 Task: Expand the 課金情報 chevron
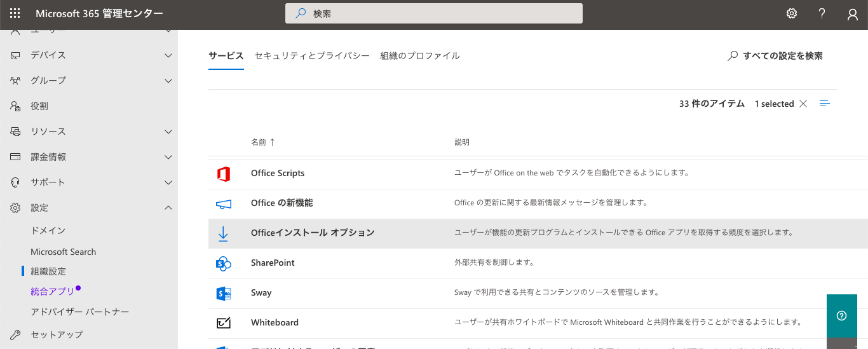[x=168, y=157]
